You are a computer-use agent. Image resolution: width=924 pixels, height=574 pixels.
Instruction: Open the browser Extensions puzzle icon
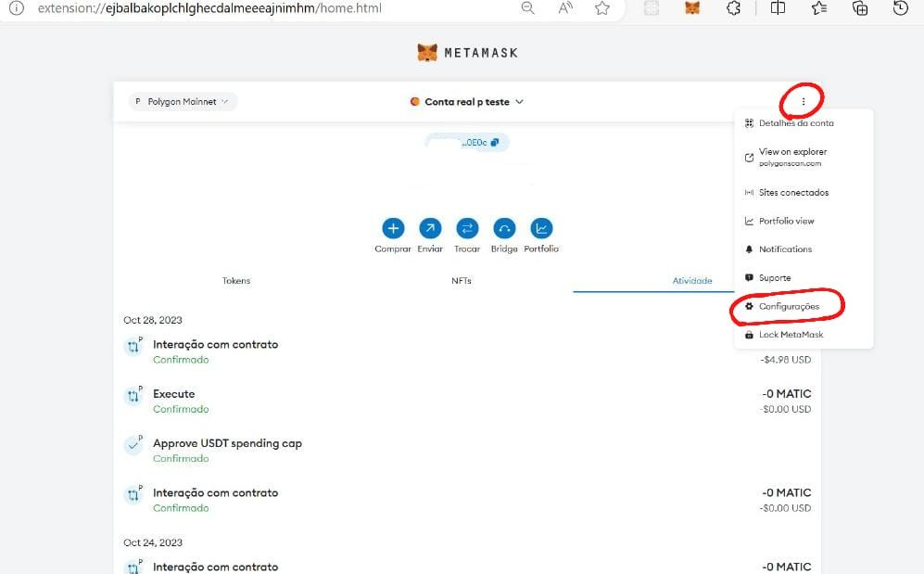point(733,8)
